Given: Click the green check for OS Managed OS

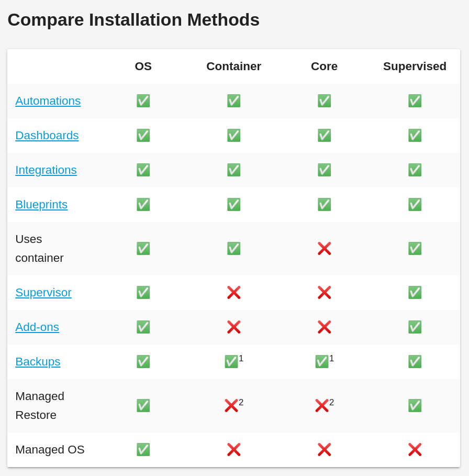Looking at the screenshot, I should 143,450.
